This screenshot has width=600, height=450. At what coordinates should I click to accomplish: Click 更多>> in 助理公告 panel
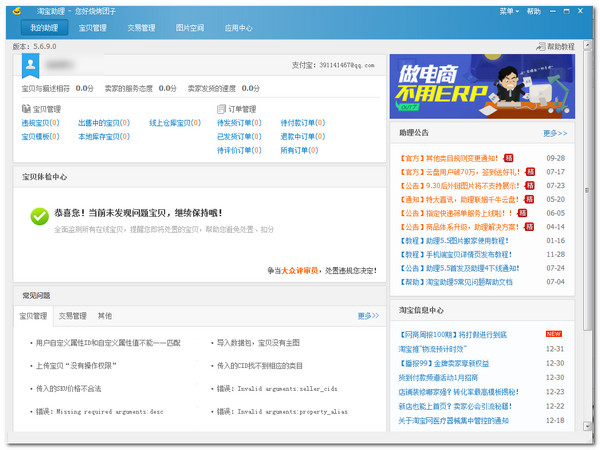point(555,133)
